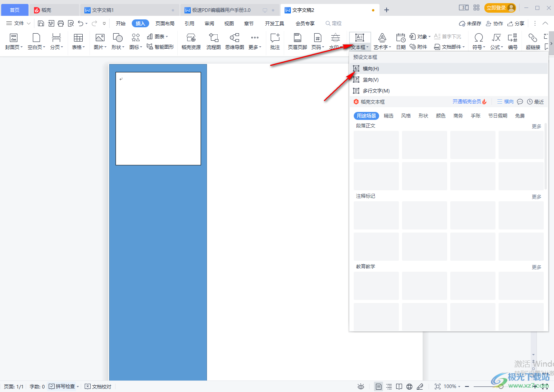The width and height of the screenshot is (554, 392).
Task: Click the zoom out minus button
Action: (467, 386)
